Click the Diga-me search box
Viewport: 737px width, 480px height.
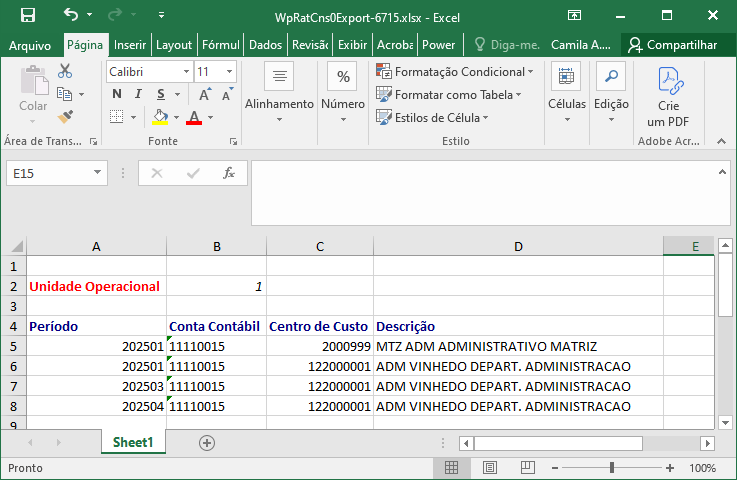point(507,45)
